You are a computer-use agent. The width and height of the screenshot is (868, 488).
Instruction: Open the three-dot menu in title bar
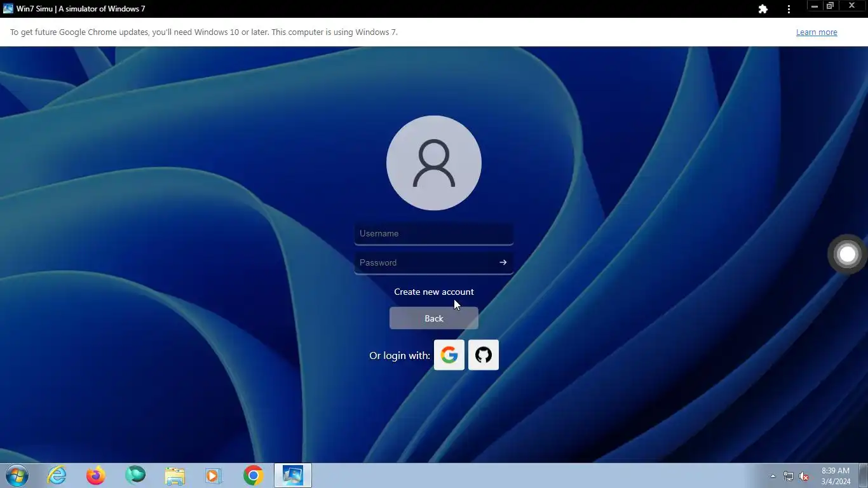coord(789,9)
